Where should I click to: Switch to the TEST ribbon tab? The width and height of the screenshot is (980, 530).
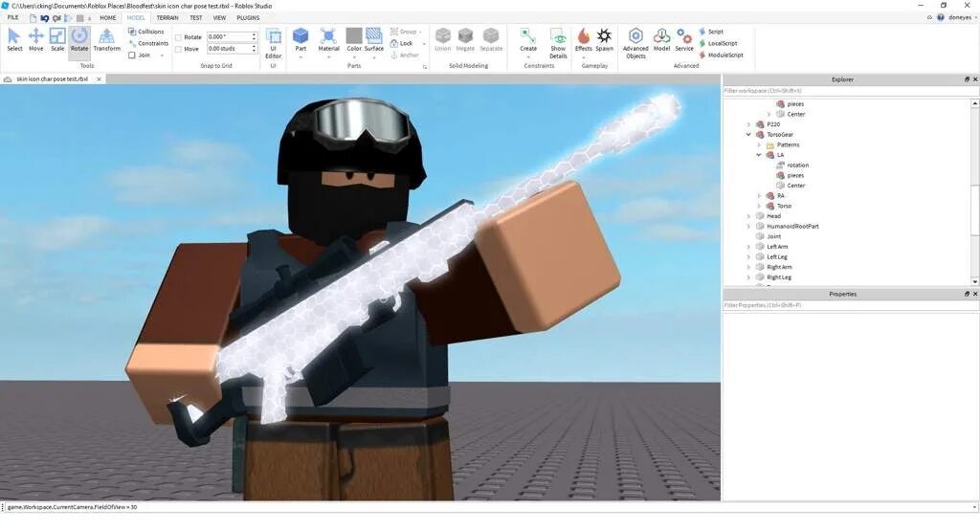point(195,18)
